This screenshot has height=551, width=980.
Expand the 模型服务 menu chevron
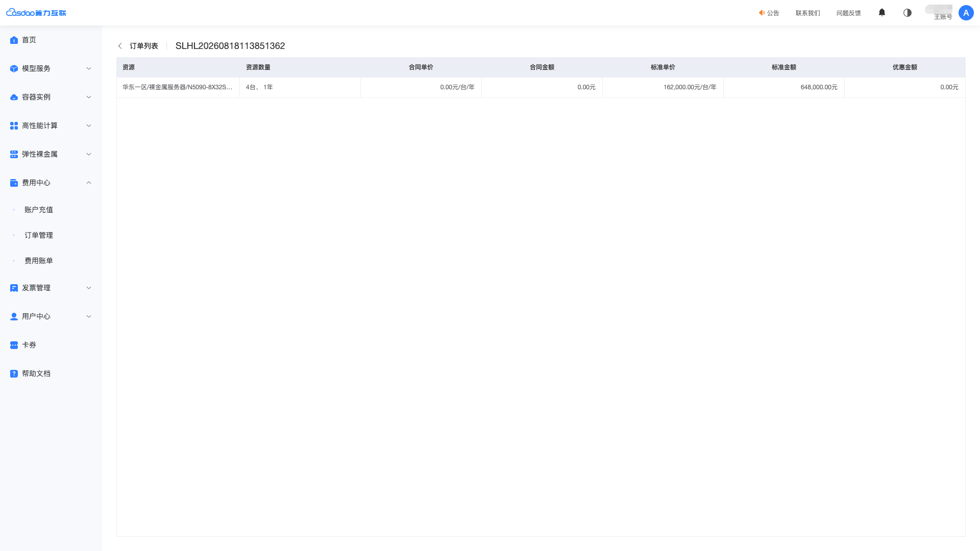(x=89, y=68)
